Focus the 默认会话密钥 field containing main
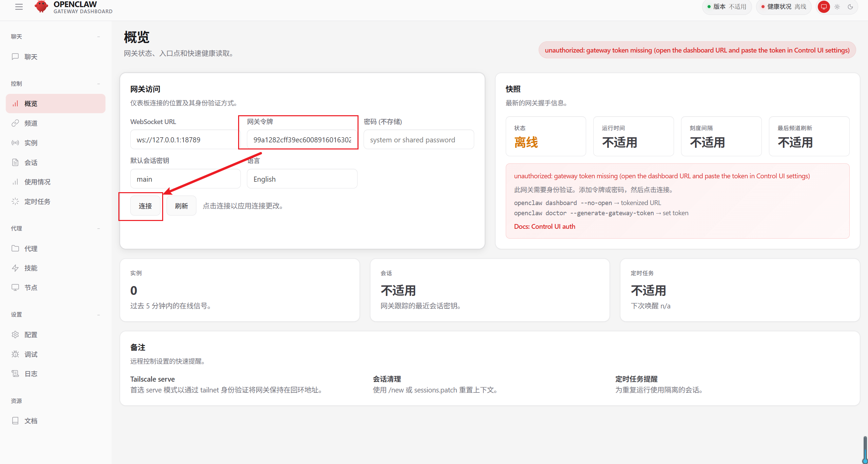The height and width of the screenshot is (464, 868). [x=185, y=179]
